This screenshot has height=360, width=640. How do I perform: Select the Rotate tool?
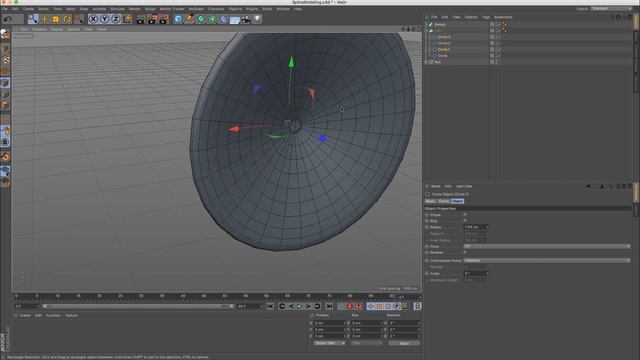pyautogui.click(x=67, y=19)
